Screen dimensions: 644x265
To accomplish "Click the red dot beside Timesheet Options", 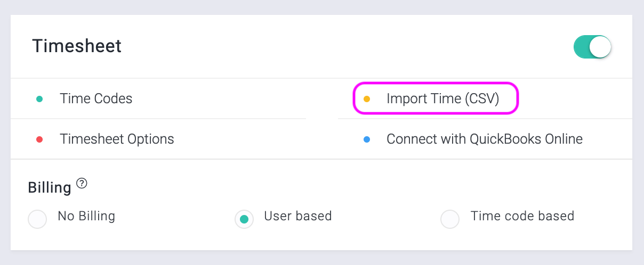I will pos(39,139).
